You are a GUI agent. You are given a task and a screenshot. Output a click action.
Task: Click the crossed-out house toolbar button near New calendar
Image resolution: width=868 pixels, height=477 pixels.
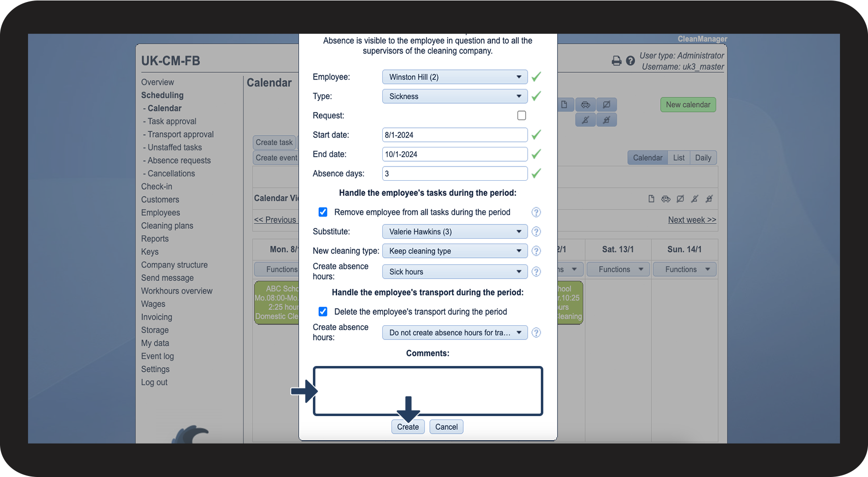click(x=607, y=120)
